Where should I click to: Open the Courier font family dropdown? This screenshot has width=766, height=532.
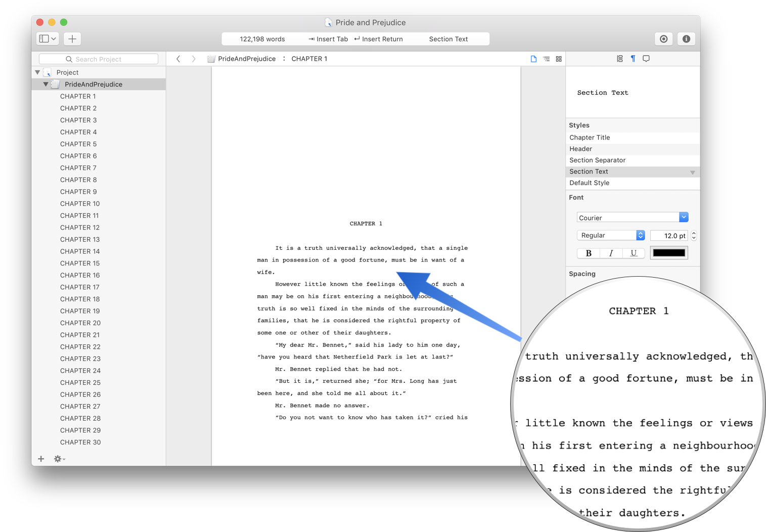(684, 217)
